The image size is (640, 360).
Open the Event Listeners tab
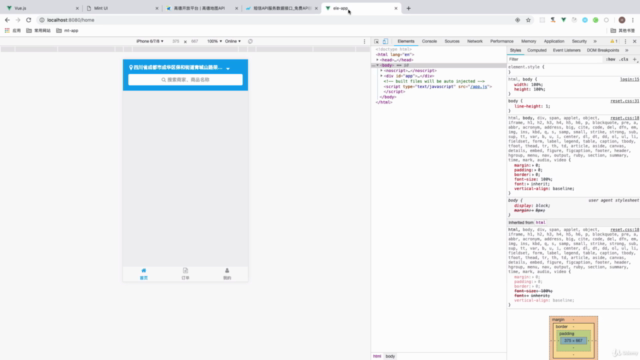pyautogui.click(x=567, y=50)
